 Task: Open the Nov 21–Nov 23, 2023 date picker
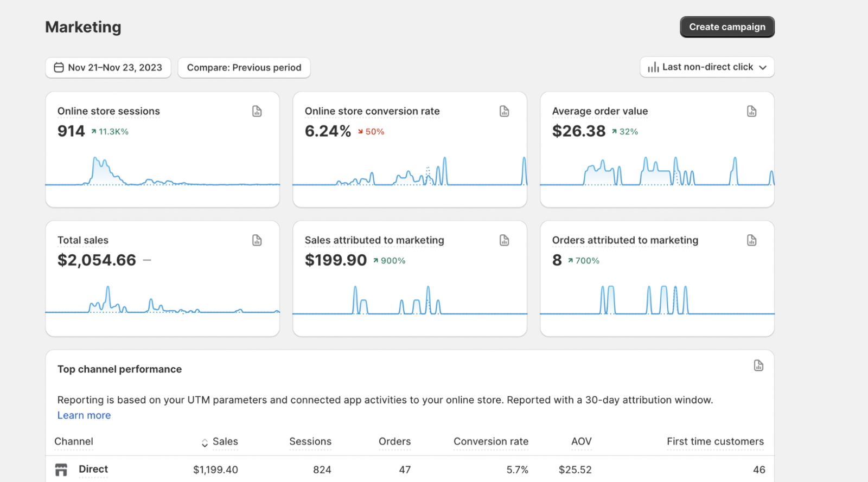tap(108, 68)
